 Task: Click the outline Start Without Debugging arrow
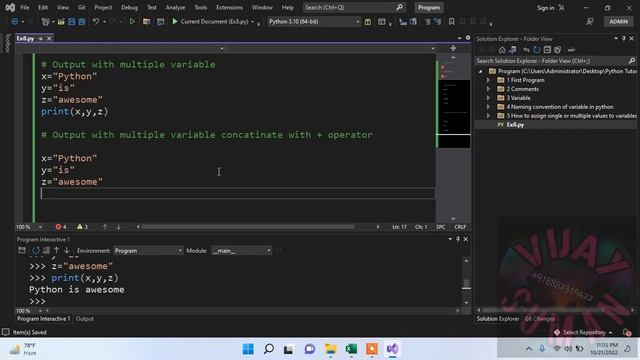pyautogui.click(x=132, y=22)
